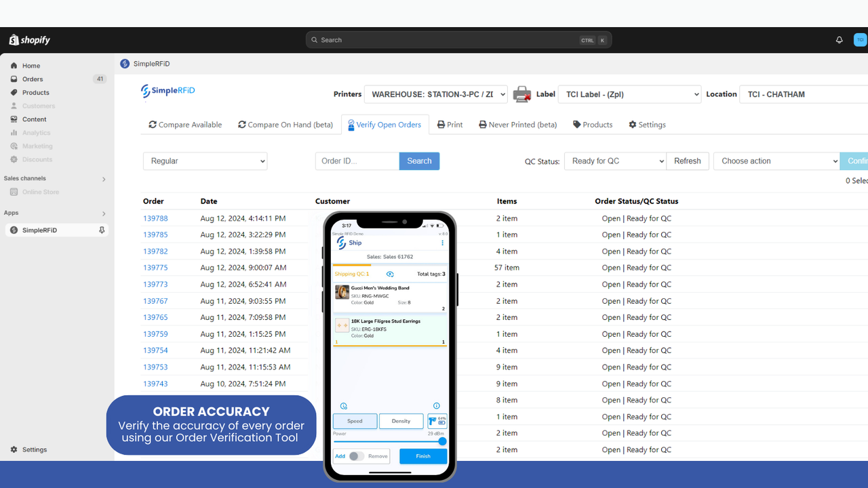Click Settings gear icon at sidebar bottom
Image resolution: width=868 pixels, height=488 pixels.
click(14, 449)
